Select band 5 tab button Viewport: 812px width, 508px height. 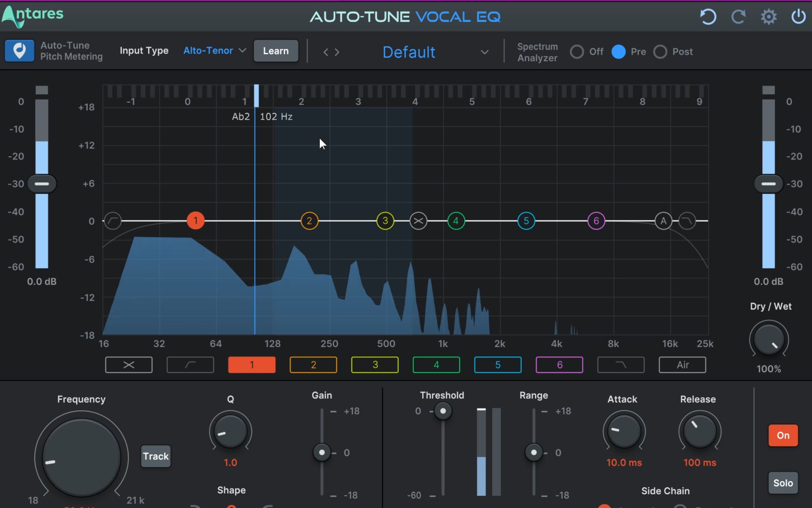point(498,365)
